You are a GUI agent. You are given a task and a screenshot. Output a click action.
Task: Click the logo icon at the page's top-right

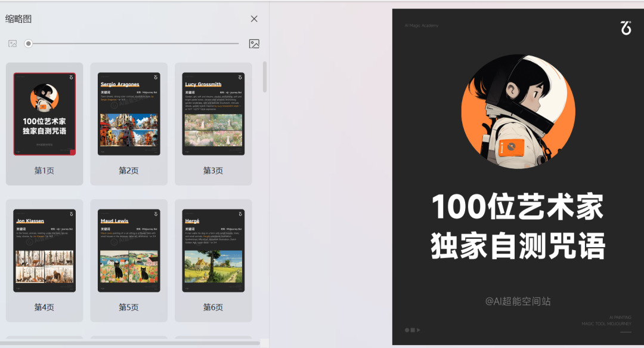point(626,27)
